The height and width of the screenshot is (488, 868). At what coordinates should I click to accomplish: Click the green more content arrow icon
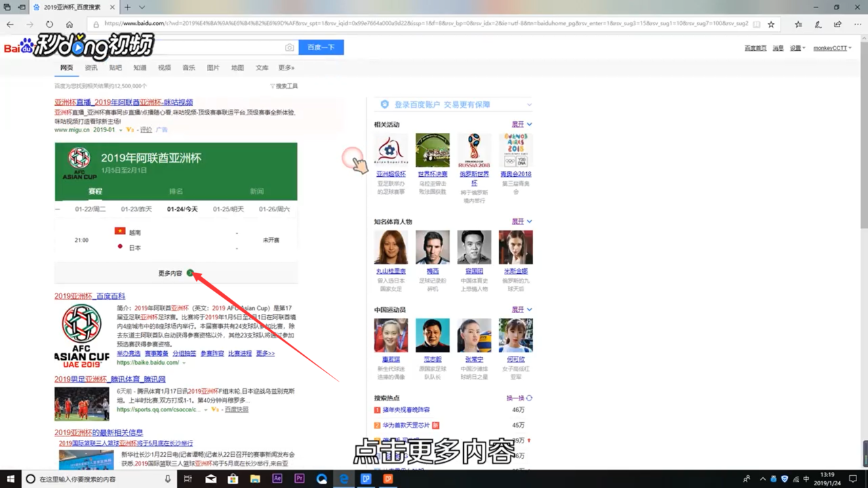tap(190, 273)
